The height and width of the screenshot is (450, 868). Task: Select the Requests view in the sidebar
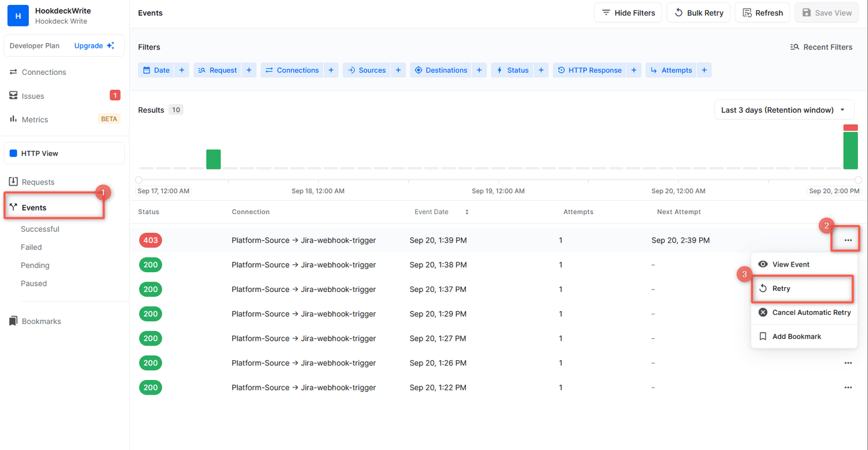(x=38, y=182)
